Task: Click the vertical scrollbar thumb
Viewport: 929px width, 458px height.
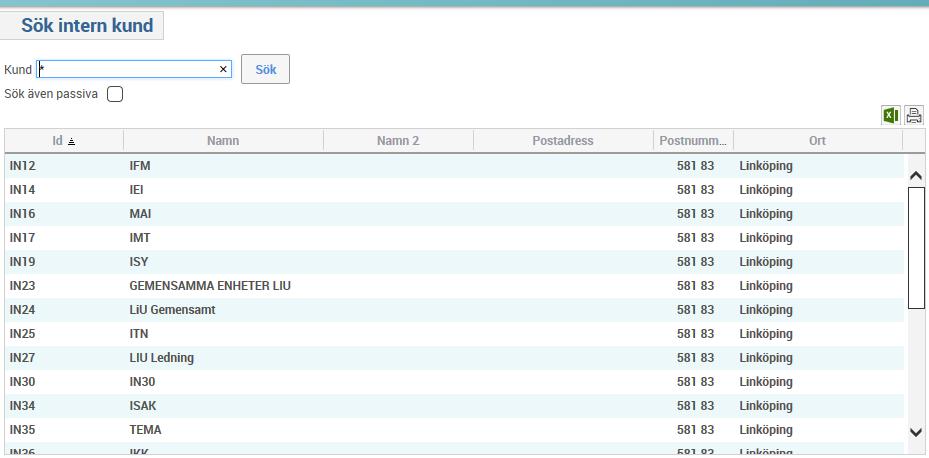Action: (917, 248)
